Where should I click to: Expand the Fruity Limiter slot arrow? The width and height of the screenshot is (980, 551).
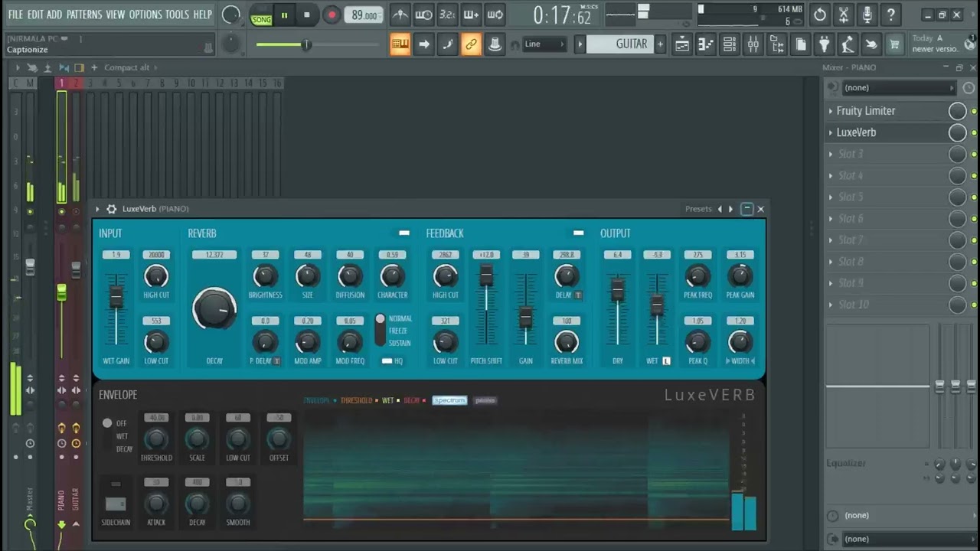(831, 111)
